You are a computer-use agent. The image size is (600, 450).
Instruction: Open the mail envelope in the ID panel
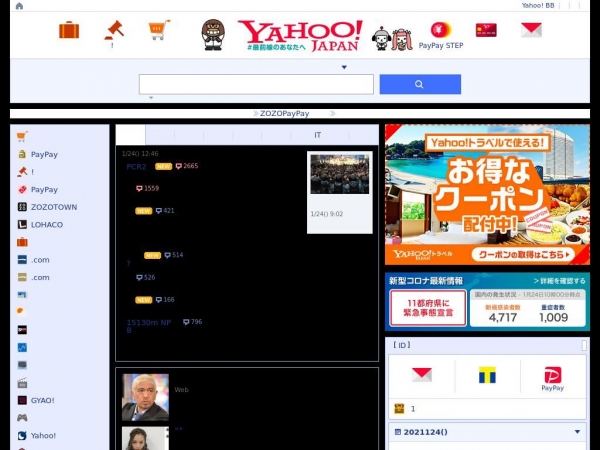pos(422,374)
